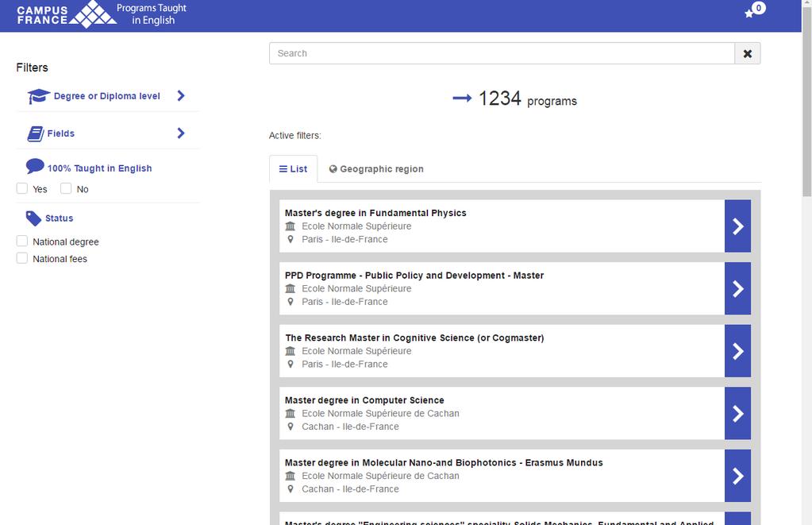Expand the Fields filter chevron
The height and width of the screenshot is (525, 812).
click(181, 133)
